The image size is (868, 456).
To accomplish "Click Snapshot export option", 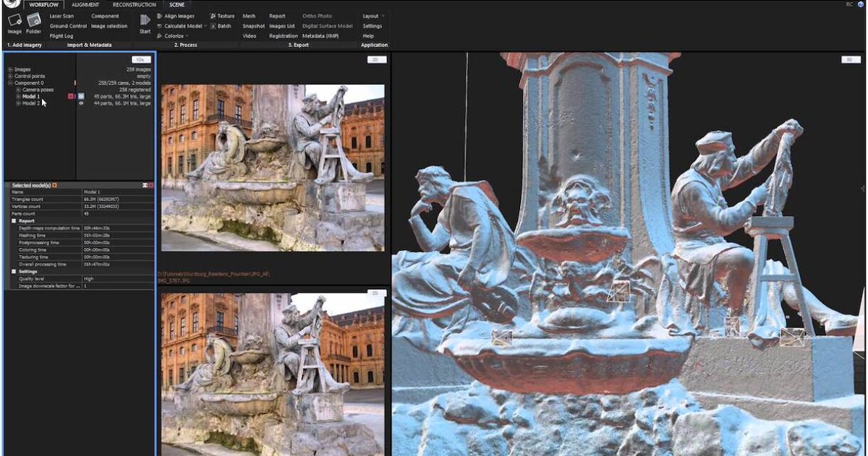I will tap(253, 26).
